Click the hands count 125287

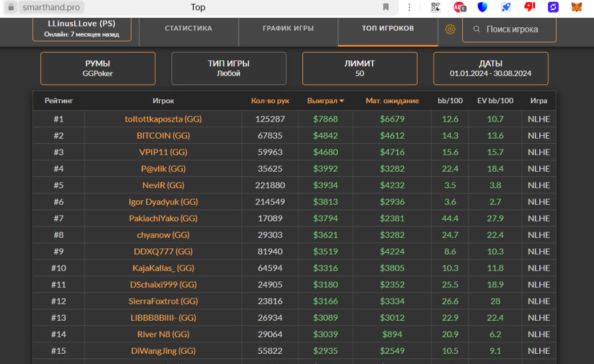pyautogui.click(x=270, y=119)
